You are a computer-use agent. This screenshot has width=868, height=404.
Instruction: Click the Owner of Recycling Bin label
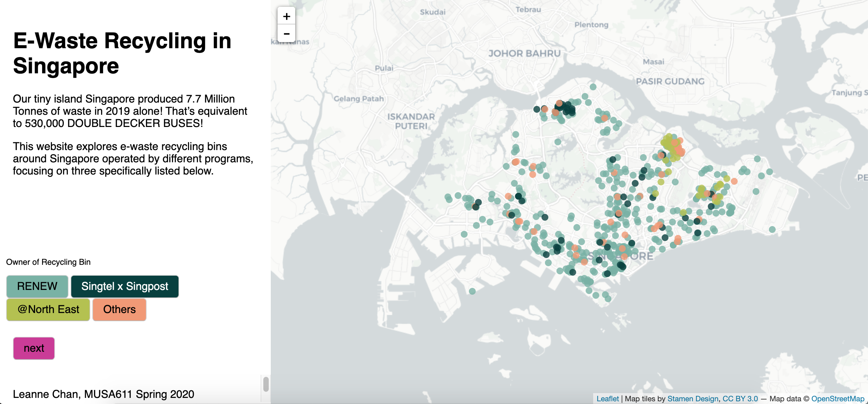click(x=48, y=262)
